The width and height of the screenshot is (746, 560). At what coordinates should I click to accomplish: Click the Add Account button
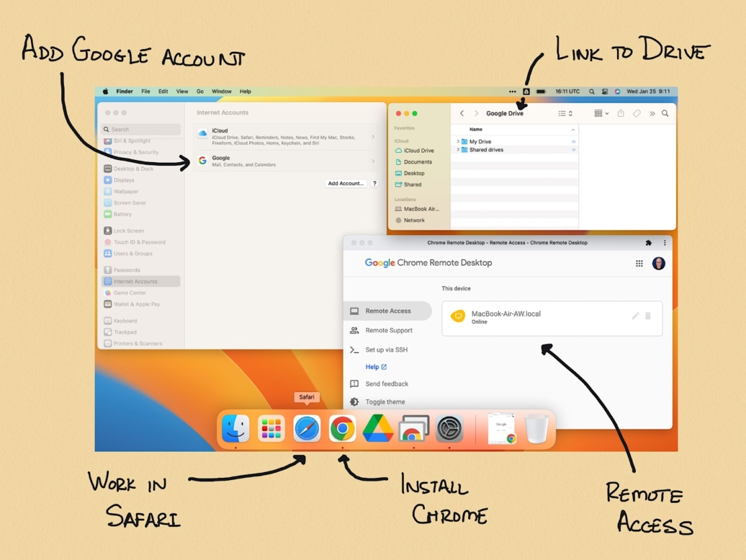[345, 183]
